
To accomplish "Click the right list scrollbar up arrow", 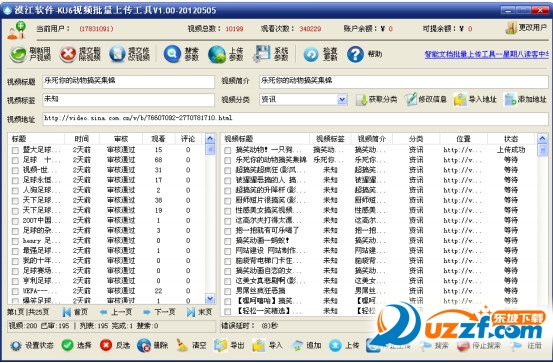I will click(x=542, y=139).
